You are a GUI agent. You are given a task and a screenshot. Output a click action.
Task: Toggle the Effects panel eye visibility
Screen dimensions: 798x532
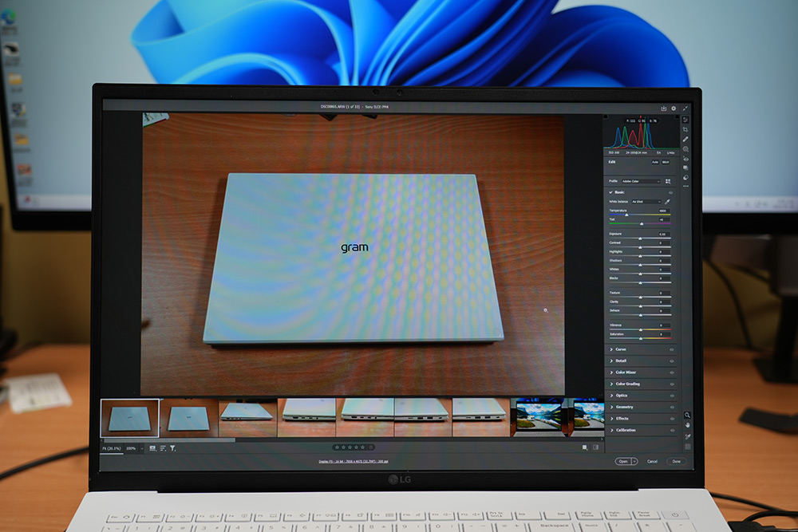click(x=672, y=419)
